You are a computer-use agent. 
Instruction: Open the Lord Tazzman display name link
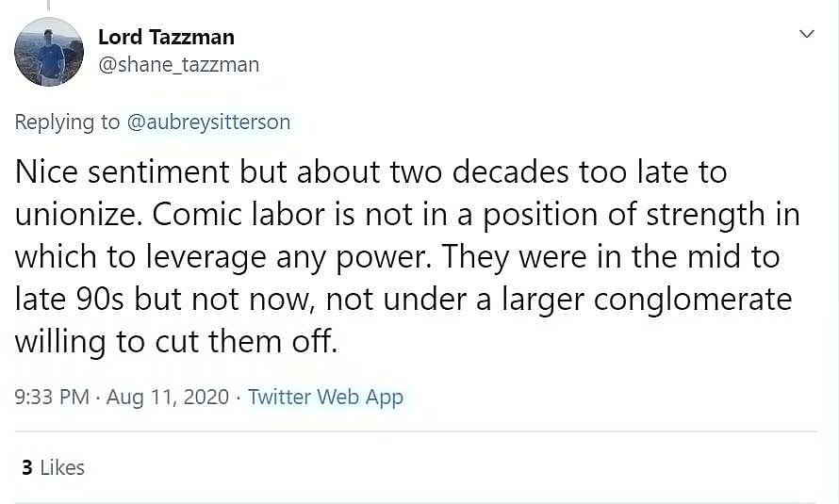(166, 38)
